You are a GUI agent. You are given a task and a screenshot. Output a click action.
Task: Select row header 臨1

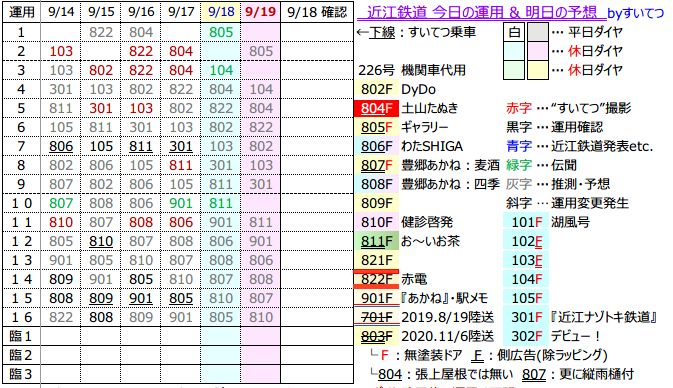(x=21, y=336)
